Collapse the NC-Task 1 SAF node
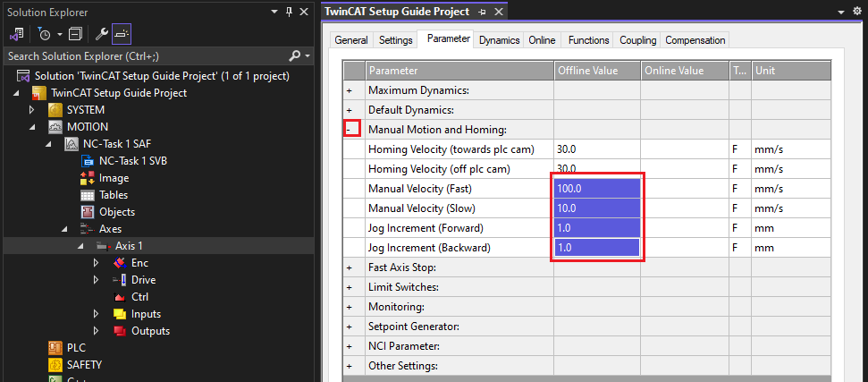 pyautogui.click(x=49, y=144)
